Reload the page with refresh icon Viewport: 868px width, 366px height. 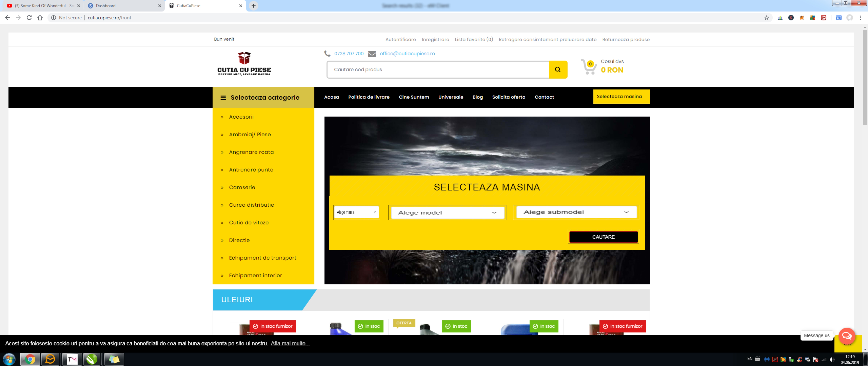tap(29, 18)
